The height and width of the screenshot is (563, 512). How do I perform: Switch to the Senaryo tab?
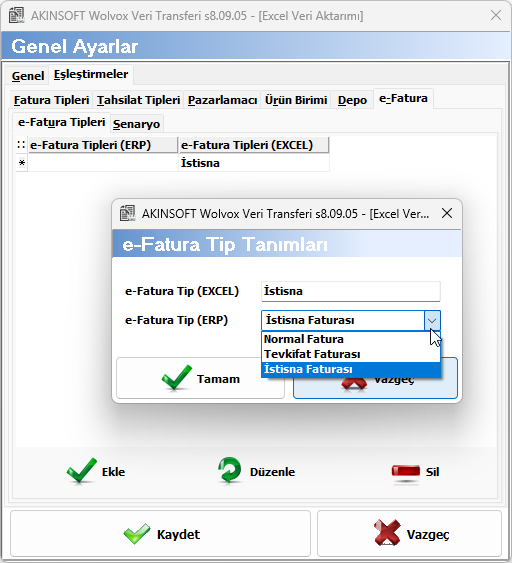[136, 124]
